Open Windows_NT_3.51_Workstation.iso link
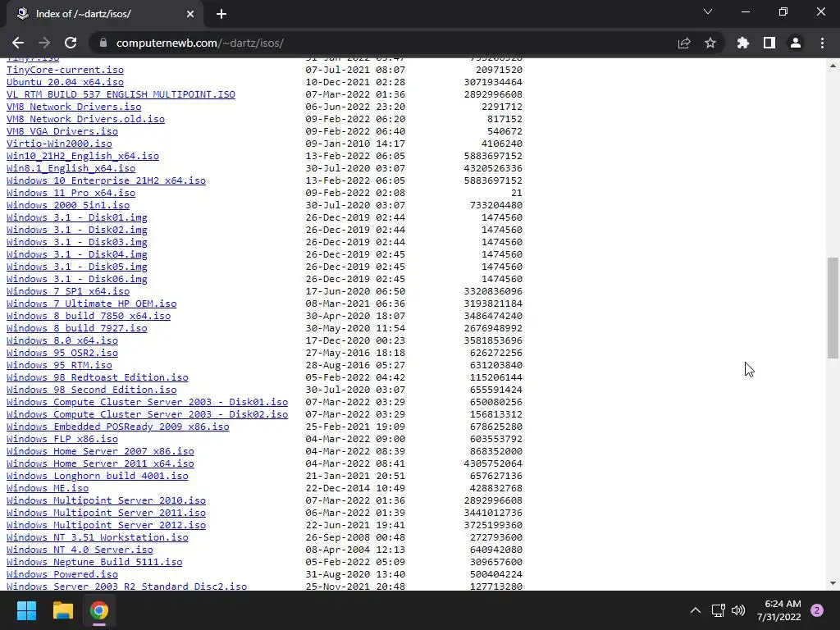This screenshot has width=840, height=630. click(98, 538)
